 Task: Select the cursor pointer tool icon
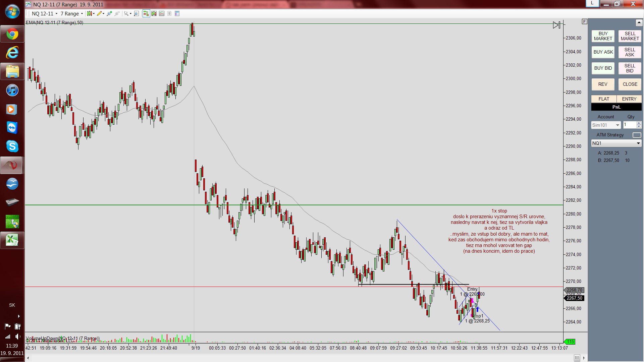[x=126, y=14]
